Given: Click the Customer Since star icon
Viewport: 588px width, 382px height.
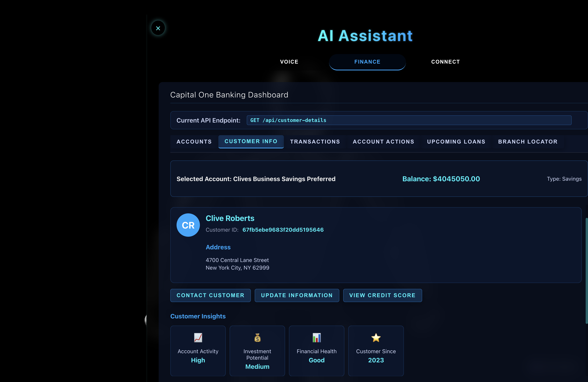Looking at the screenshot, I should pos(376,337).
